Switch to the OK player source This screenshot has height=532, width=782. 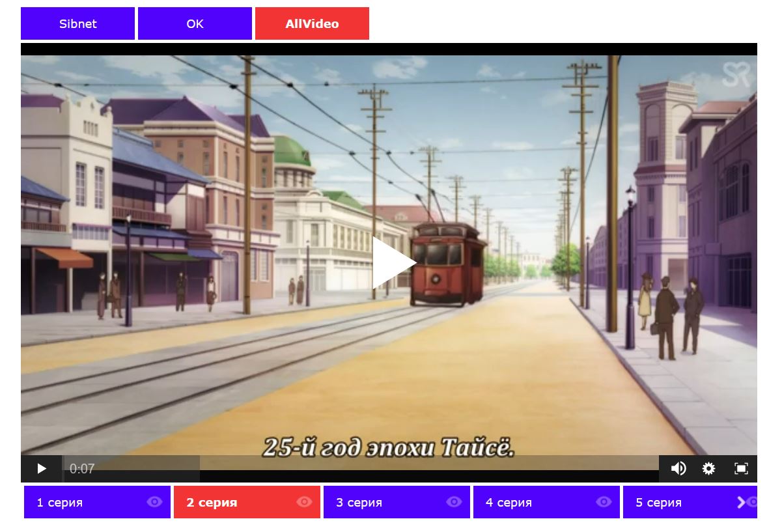point(195,23)
